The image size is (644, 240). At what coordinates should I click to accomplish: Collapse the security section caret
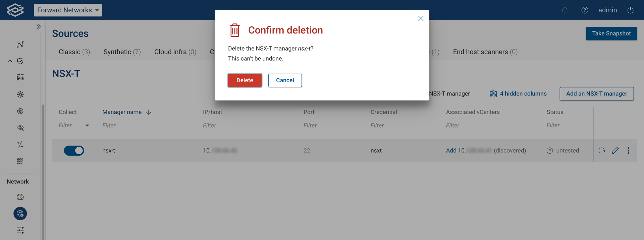(x=10, y=61)
